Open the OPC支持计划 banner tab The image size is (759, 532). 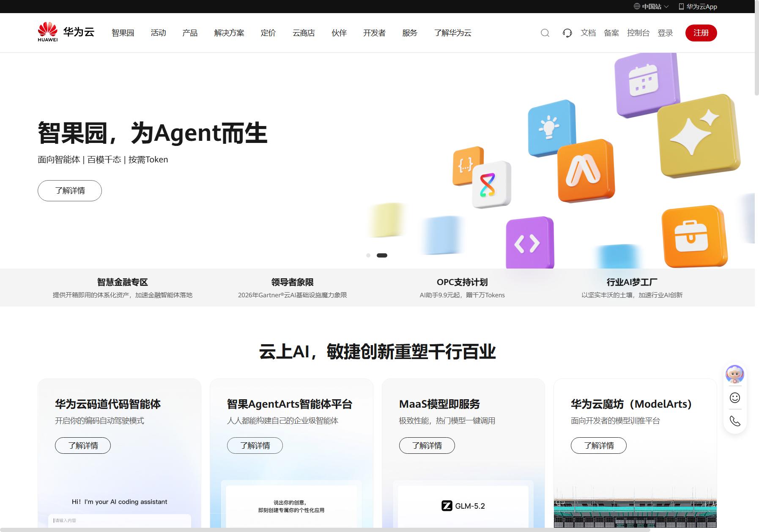point(462,288)
